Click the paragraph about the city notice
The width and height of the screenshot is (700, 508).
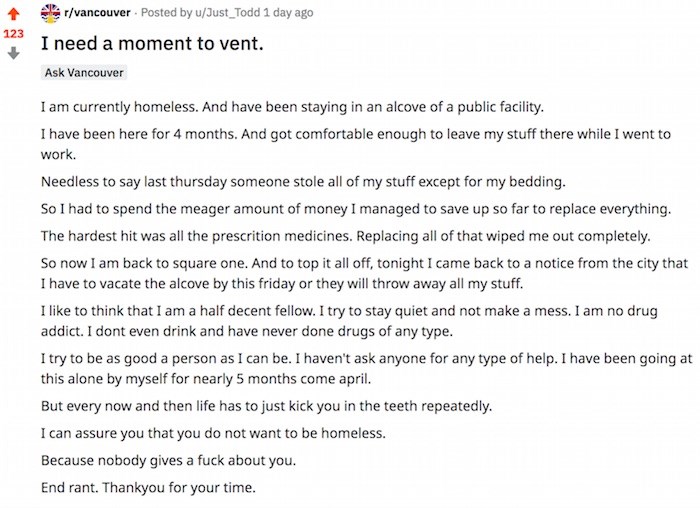[364, 273]
